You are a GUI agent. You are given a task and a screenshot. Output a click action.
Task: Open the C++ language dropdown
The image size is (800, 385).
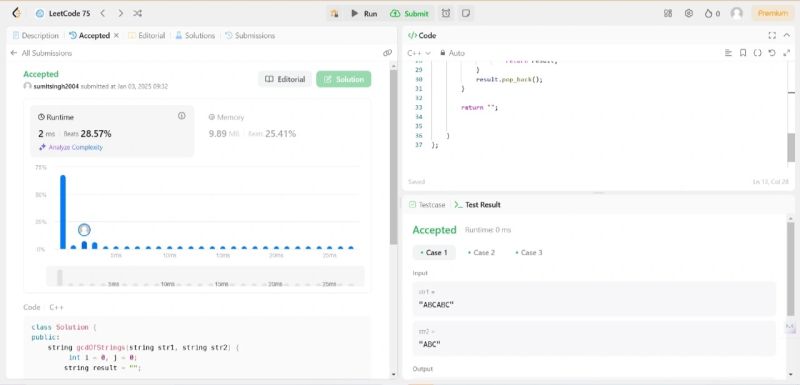419,53
